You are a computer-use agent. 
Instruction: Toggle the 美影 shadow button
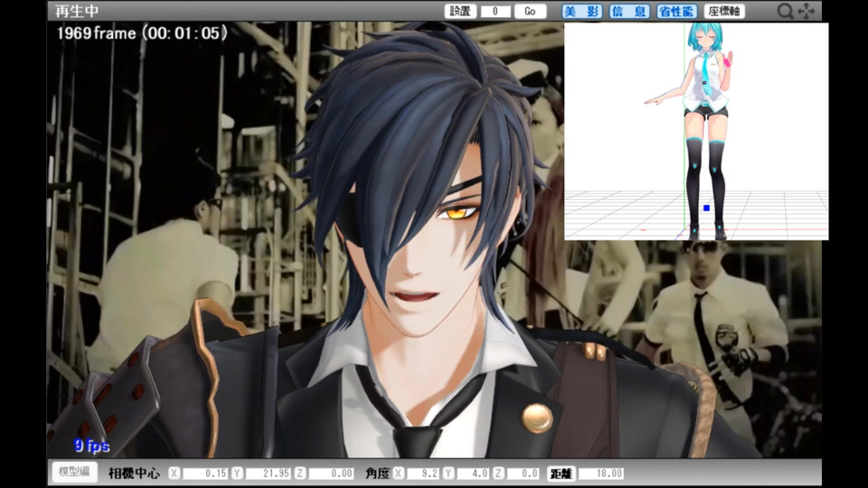(581, 11)
